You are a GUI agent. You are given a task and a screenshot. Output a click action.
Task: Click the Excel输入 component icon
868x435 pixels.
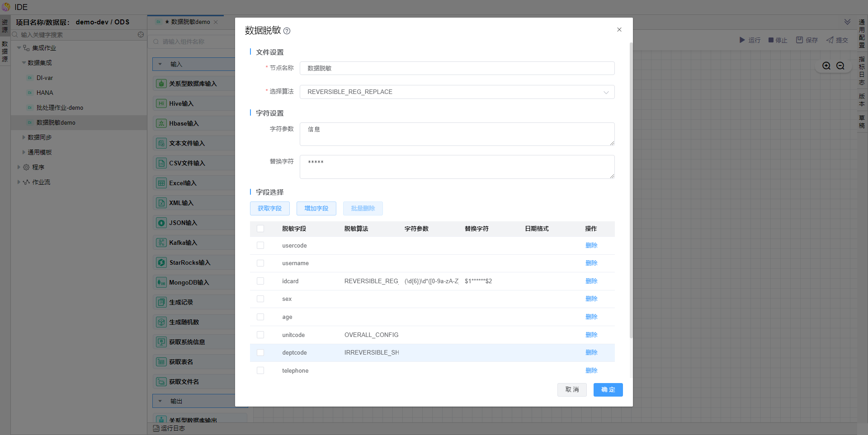(161, 183)
